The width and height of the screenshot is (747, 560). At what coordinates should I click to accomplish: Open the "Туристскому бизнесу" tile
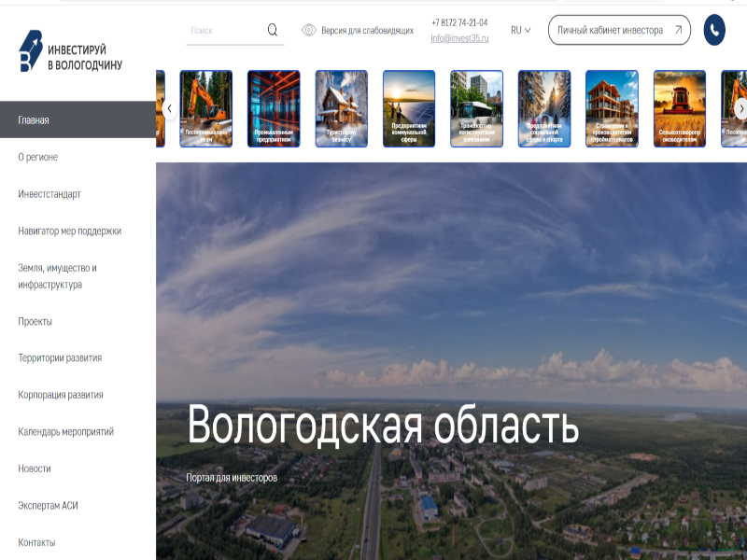tap(340, 107)
